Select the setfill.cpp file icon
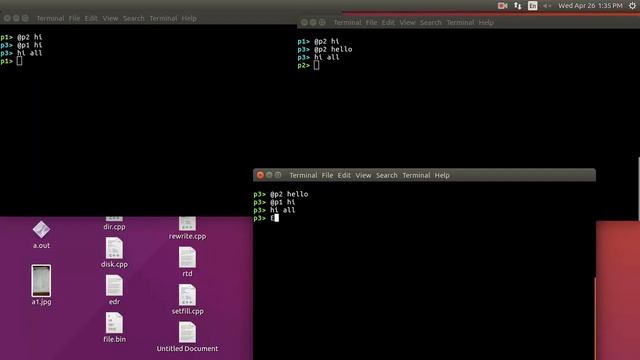 (187, 295)
